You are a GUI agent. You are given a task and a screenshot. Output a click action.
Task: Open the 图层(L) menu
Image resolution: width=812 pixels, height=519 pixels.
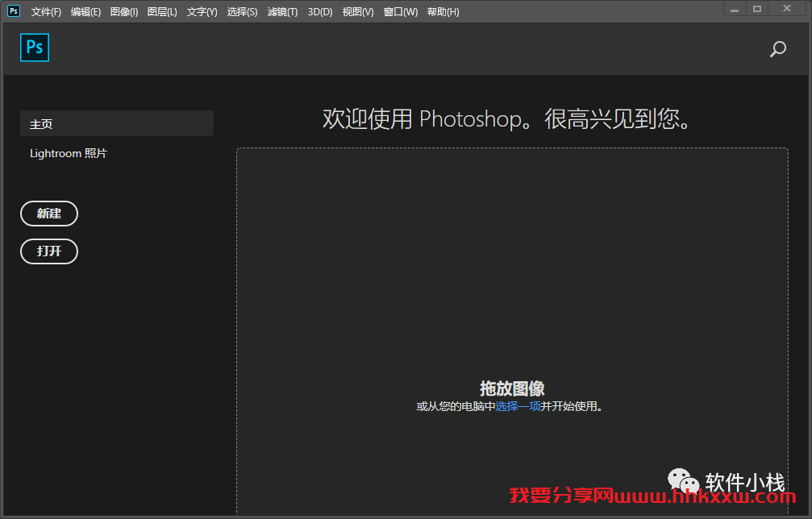coord(162,12)
